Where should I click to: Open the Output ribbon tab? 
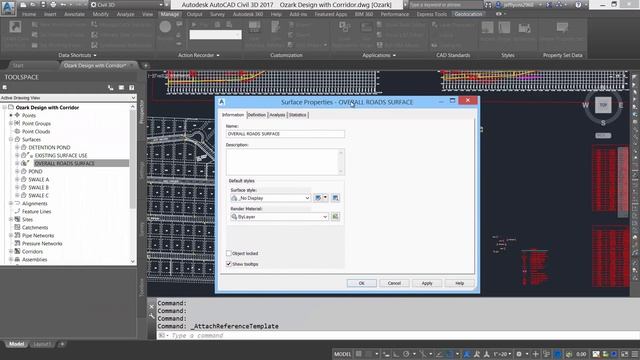(194, 14)
